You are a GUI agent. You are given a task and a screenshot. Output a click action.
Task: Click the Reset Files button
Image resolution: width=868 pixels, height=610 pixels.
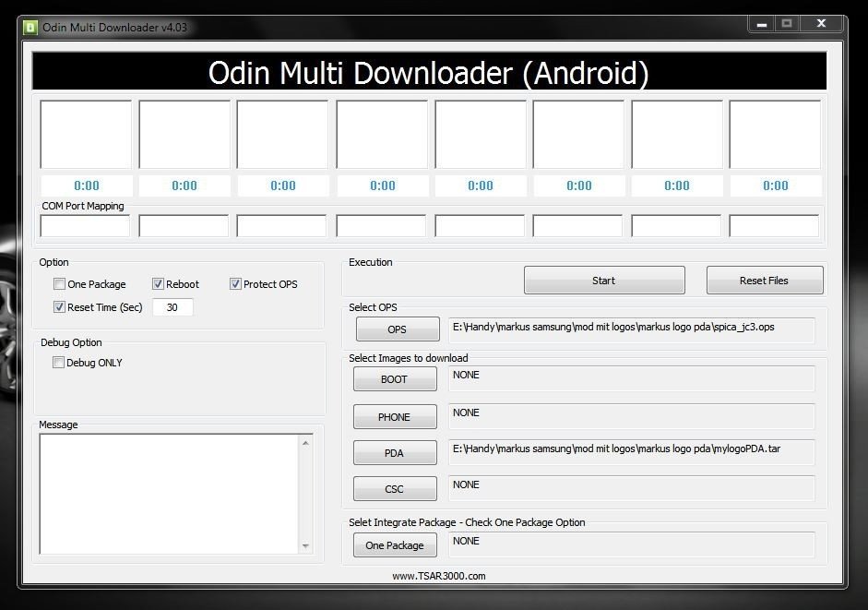pyautogui.click(x=765, y=281)
